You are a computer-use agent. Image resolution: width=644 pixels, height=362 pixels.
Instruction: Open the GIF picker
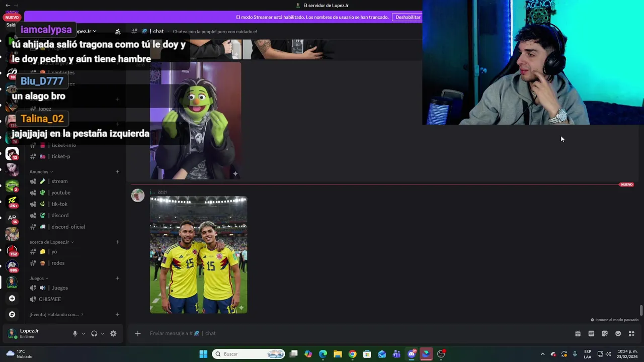point(591,333)
